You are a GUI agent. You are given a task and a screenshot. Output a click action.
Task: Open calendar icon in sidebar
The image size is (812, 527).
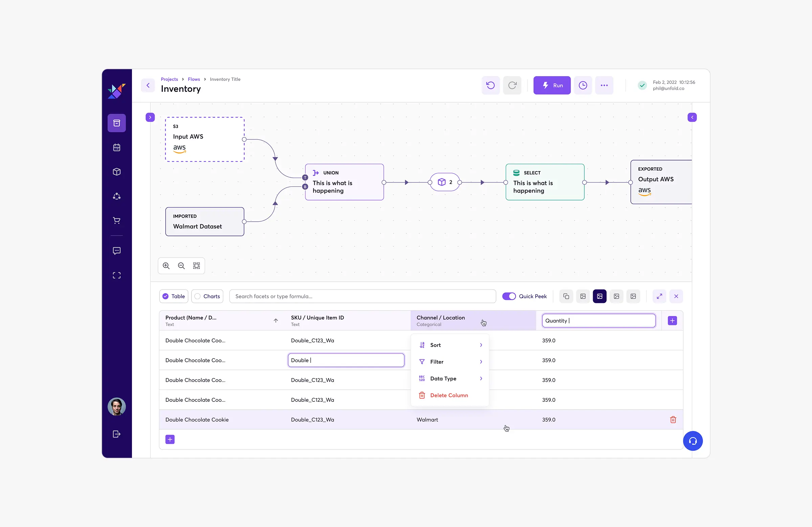(x=117, y=148)
